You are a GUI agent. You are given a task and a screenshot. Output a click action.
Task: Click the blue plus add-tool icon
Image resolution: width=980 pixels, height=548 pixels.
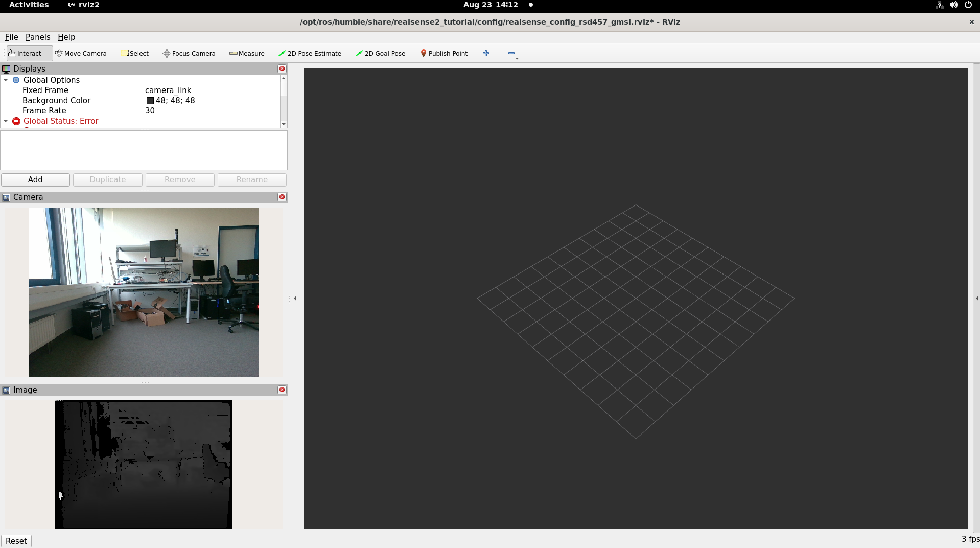pos(486,53)
